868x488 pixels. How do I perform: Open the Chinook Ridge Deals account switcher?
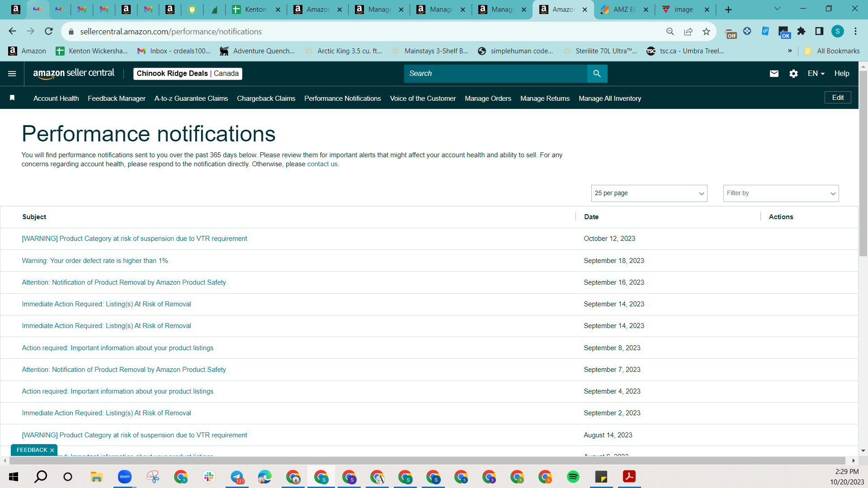coord(188,74)
